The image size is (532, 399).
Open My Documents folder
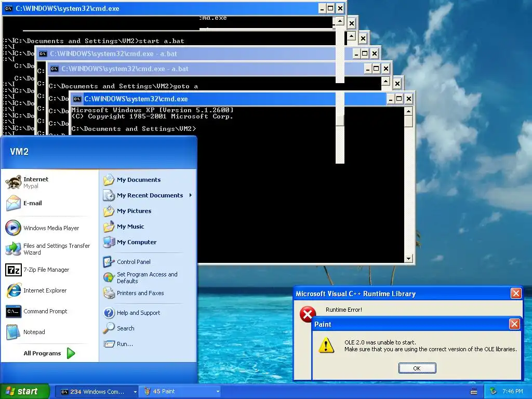(x=148, y=180)
